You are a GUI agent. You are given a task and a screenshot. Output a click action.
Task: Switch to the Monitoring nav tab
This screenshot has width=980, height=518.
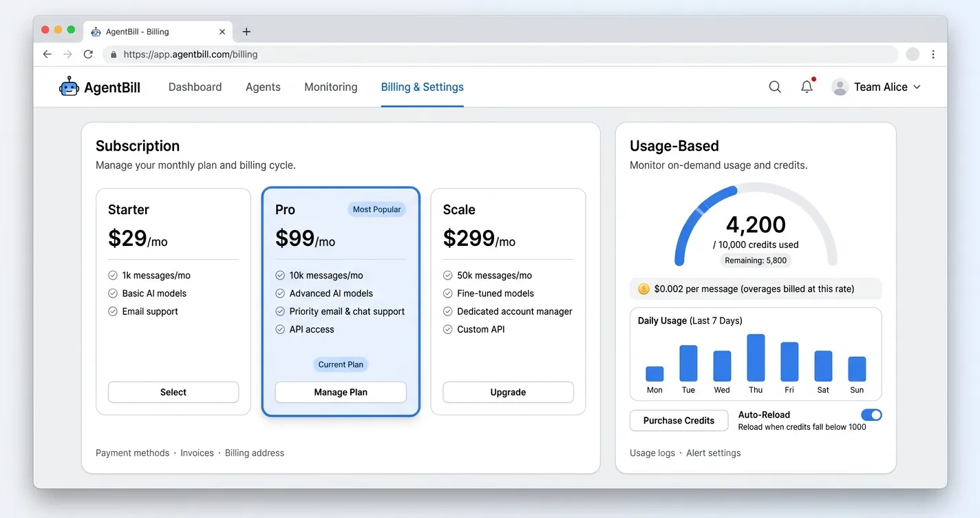point(331,87)
